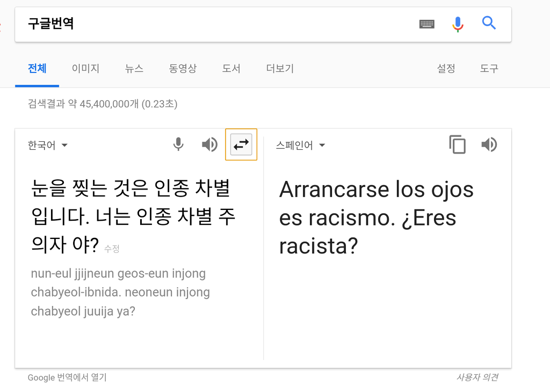Open translation in Google 번역
550x392 pixels.
click(67, 378)
